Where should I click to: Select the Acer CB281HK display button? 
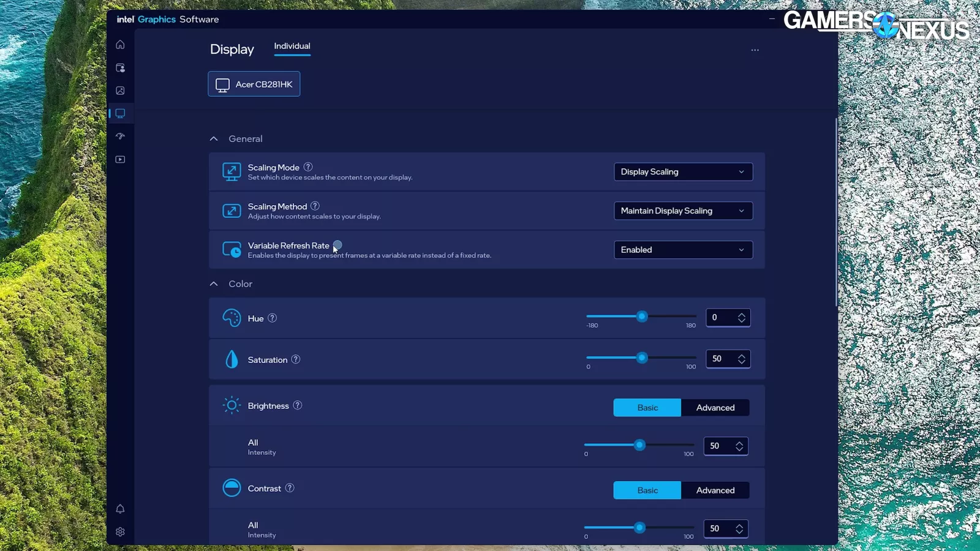[254, 84]
